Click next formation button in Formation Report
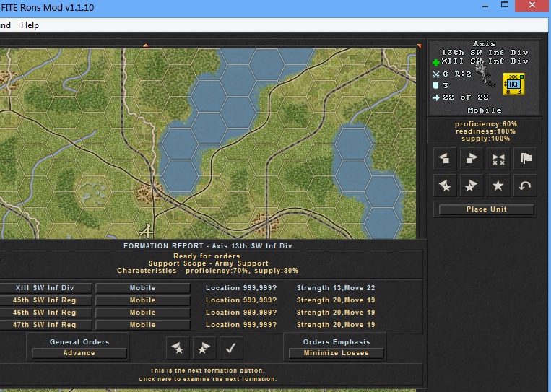Viewport: 551px width, 392px height. [x=204, y=348]
